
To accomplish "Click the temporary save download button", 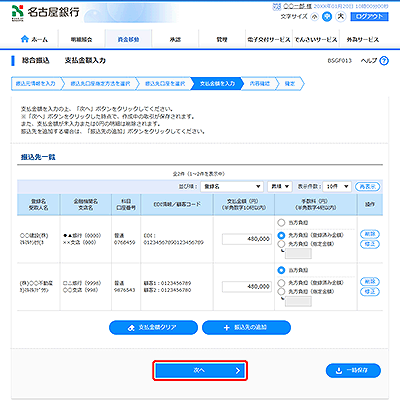I will 353,370.
